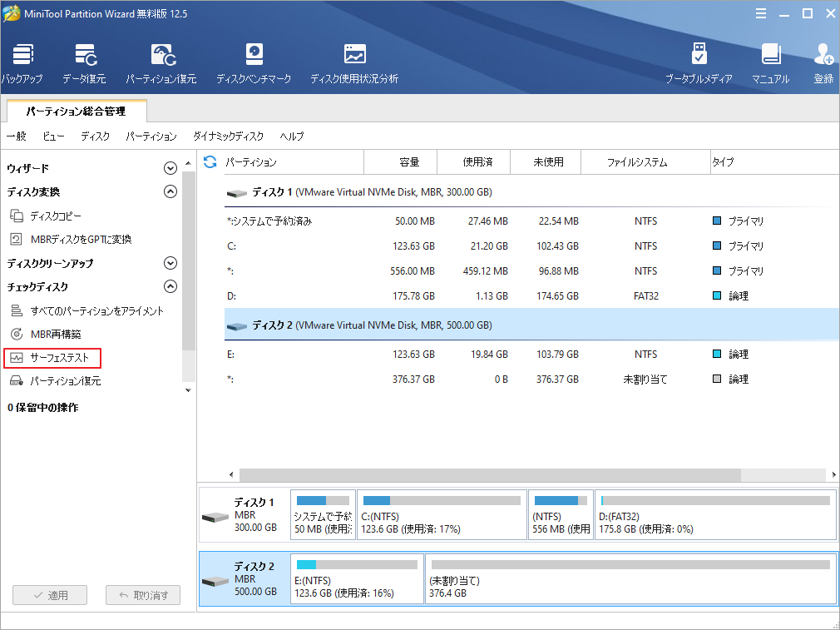Image resolution: width=840 pixels, height=630 pixels.
Task: Click パーティション復元 in the sidebar
Action: (x=55, y=381)
